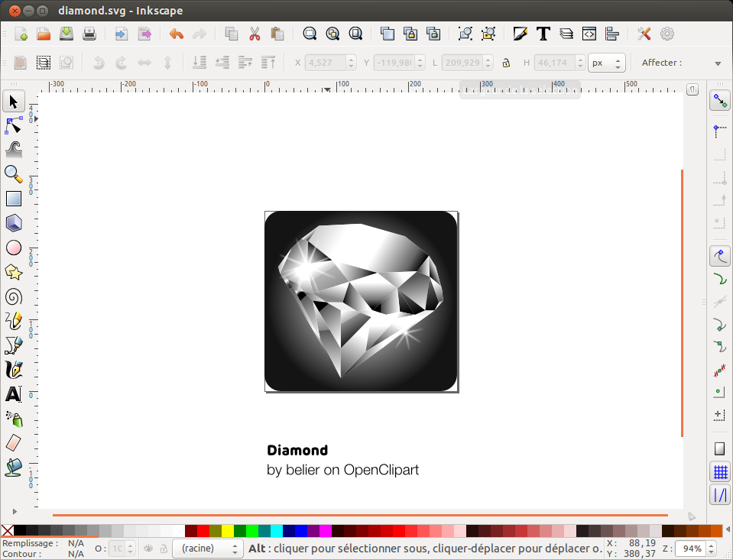Click the Remplissage fill indicator

pyautogui.click(x=76, y=543)
